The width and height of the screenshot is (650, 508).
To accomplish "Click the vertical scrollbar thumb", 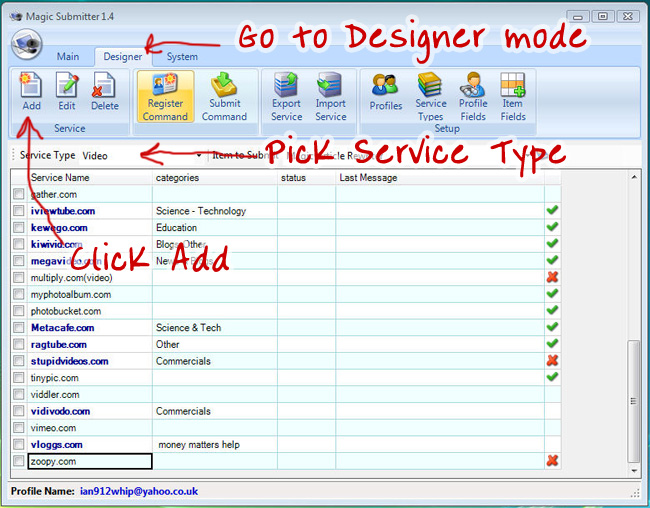I will tap(633, 401).
